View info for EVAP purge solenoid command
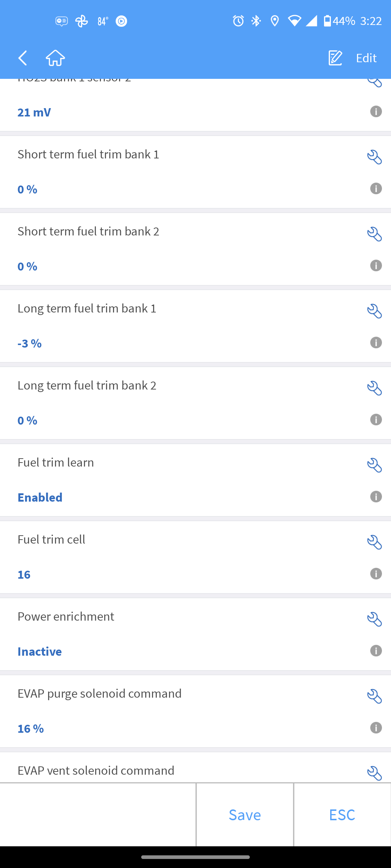This screenshot has height=868, width=391. (x=376, y=728)
